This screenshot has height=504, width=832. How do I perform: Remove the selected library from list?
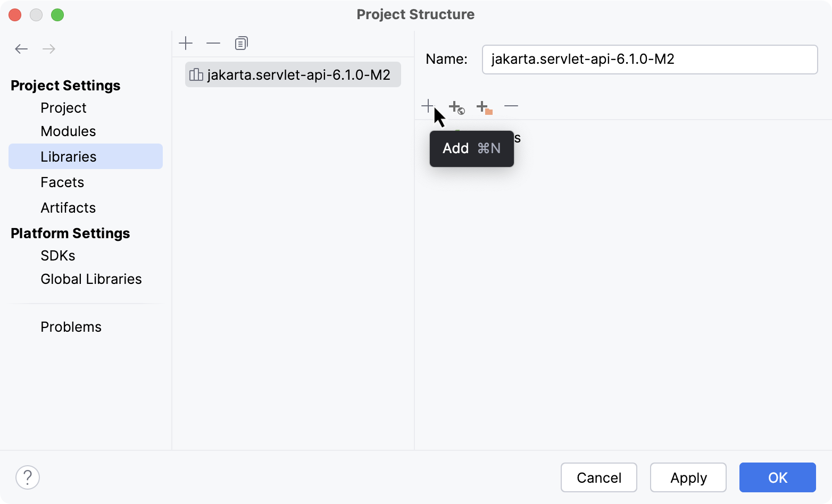(x=213, y=44)
